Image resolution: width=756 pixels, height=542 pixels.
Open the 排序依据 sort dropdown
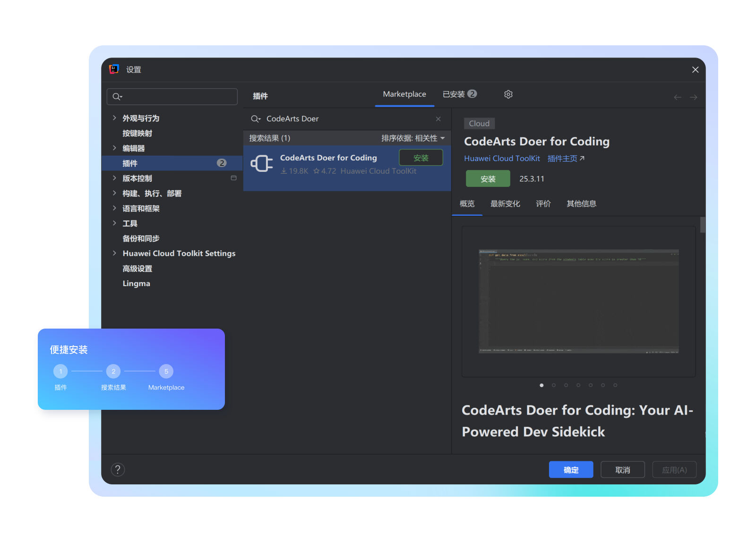point(413,138)
